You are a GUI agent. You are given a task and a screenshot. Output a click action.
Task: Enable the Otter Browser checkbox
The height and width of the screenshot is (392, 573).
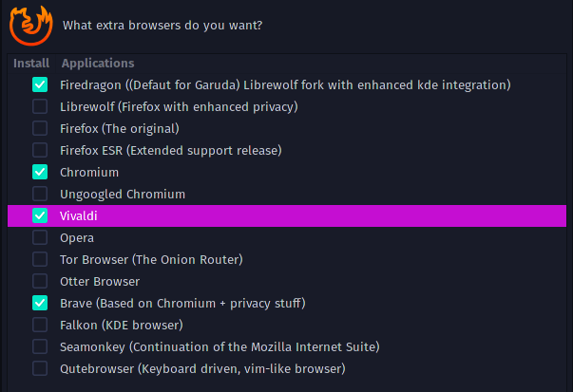[40, 281]
